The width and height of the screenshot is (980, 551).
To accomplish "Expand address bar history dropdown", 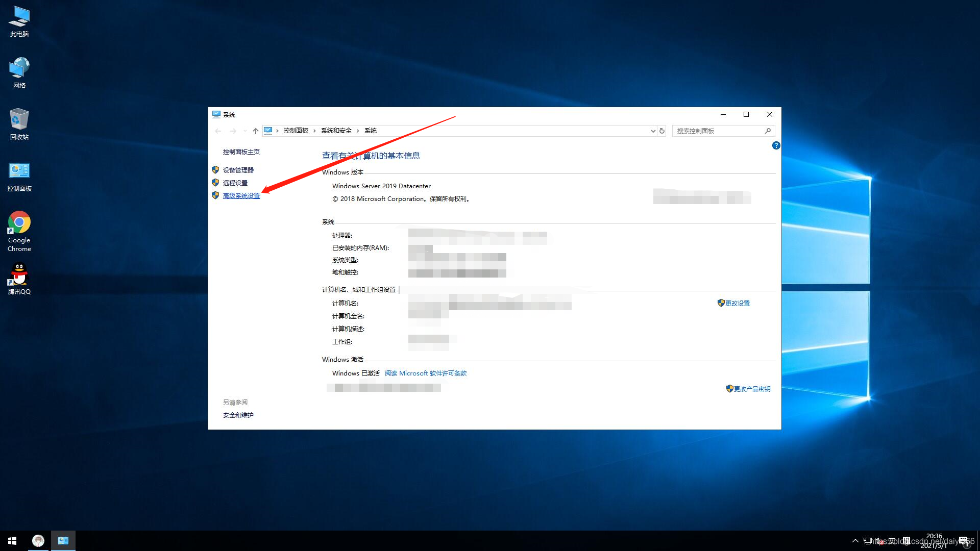I will [653, 131].
